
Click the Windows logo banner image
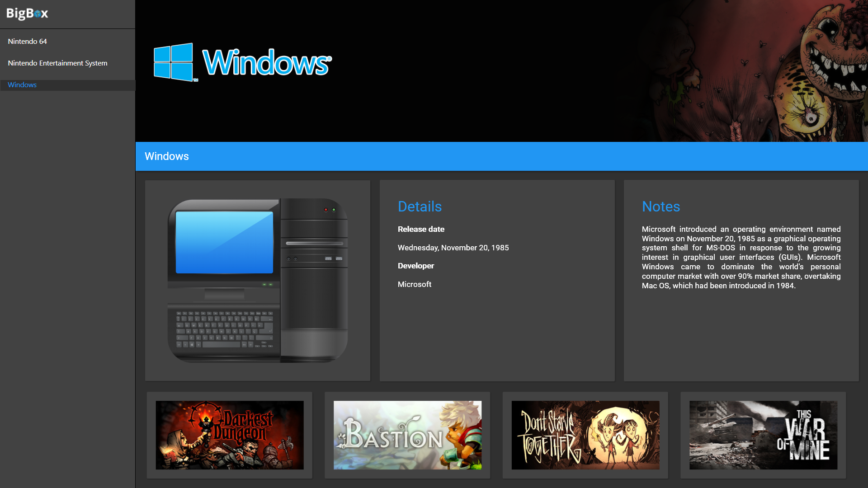pos(243,62)
